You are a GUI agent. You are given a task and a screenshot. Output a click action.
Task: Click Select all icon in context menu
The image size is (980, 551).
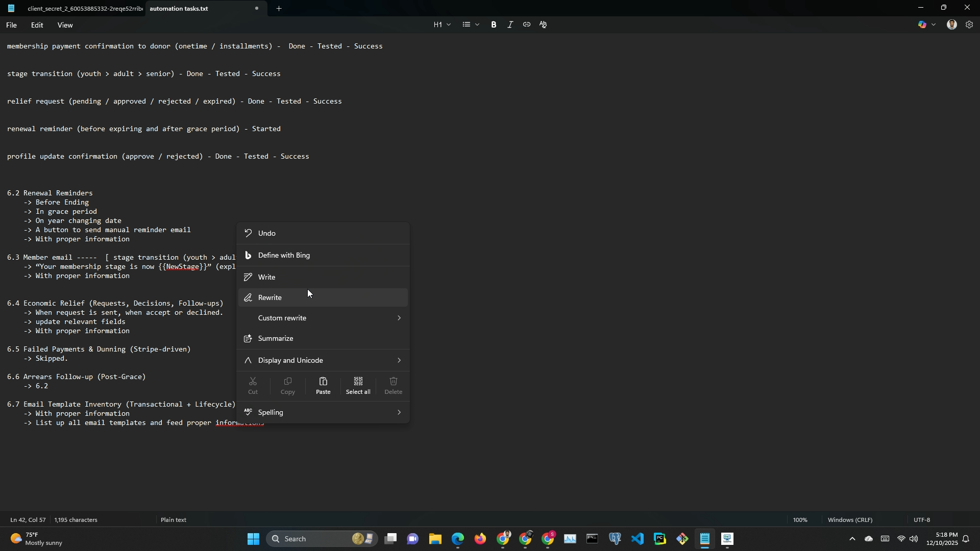point(358,386)
